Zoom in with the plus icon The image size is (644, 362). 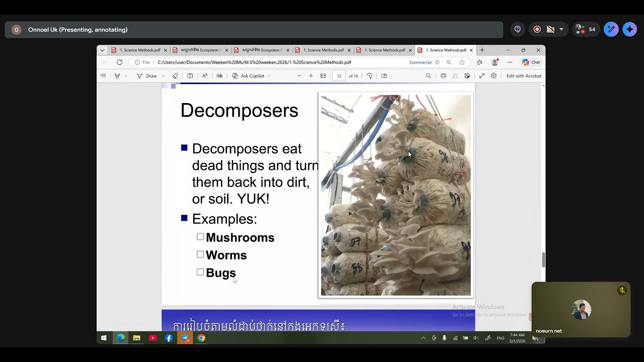311,76
